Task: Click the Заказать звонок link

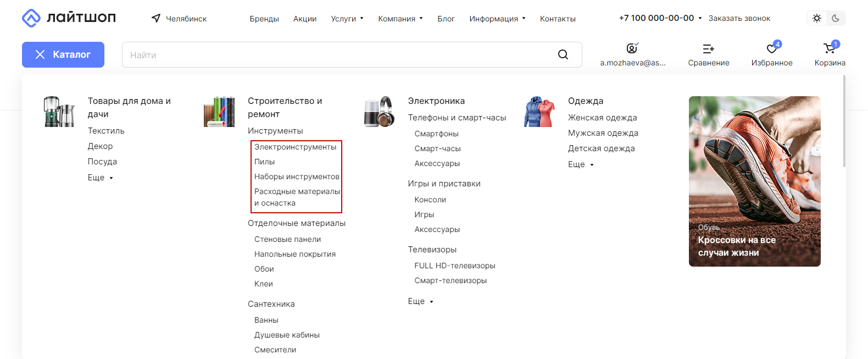Action: click(739, 18)
